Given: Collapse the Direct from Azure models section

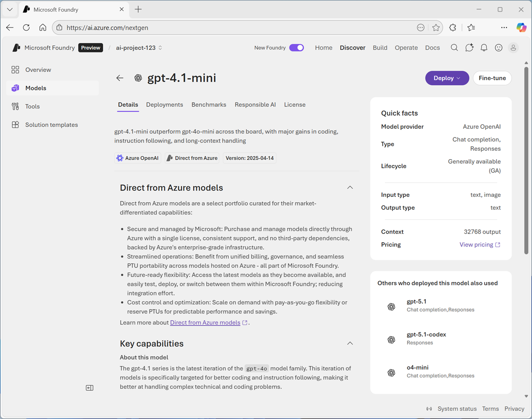Looking at the screenshot, I should (x=350, y=187).
